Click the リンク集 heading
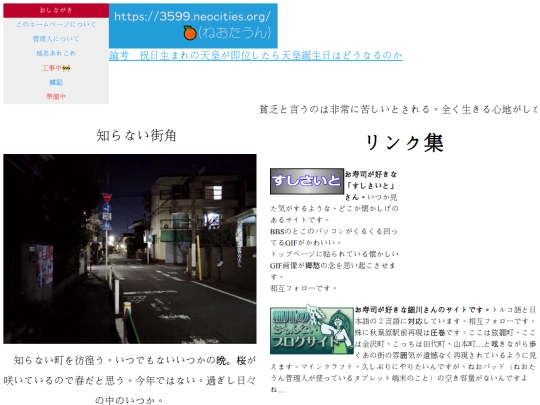The height and width of the screenshot is (405, 540). point(404,143)
